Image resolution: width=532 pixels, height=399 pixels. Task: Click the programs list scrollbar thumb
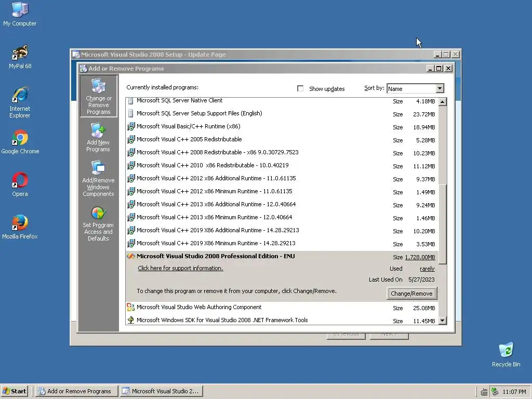443,224
